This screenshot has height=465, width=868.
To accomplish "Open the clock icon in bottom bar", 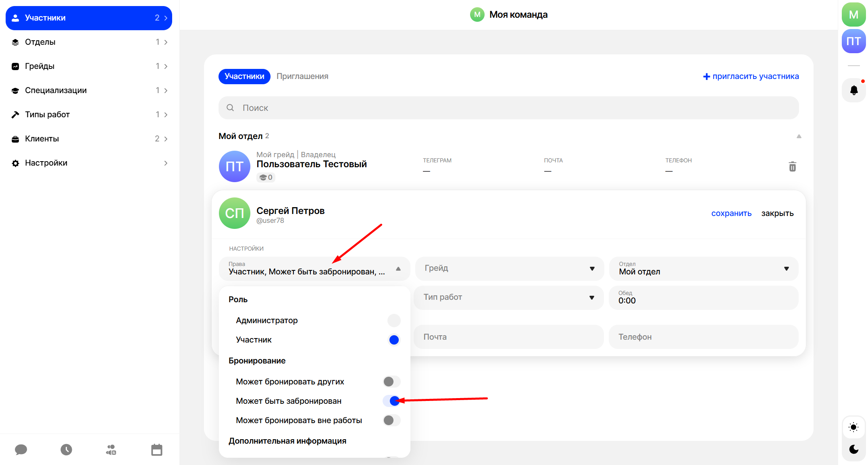I will coord(66,450).
